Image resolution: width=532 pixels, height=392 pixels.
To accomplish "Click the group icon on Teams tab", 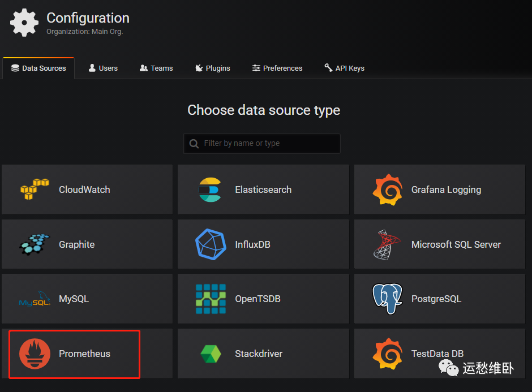I will [x=144, y=68].
